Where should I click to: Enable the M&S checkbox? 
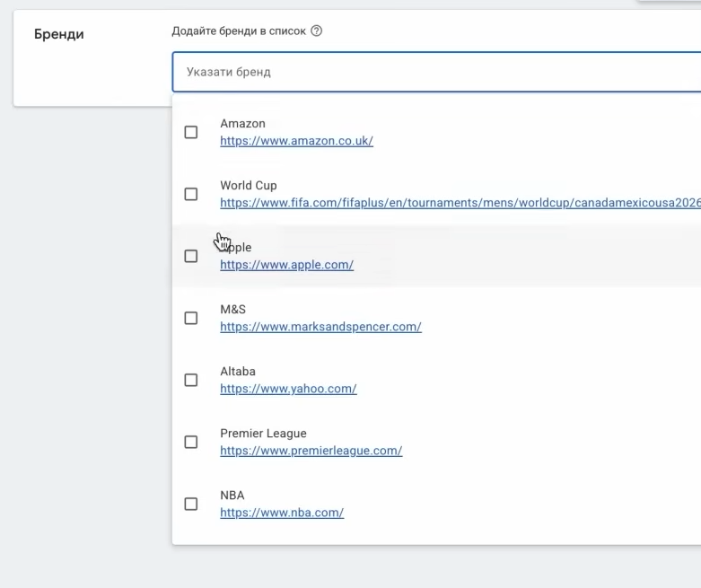[191, 318]
